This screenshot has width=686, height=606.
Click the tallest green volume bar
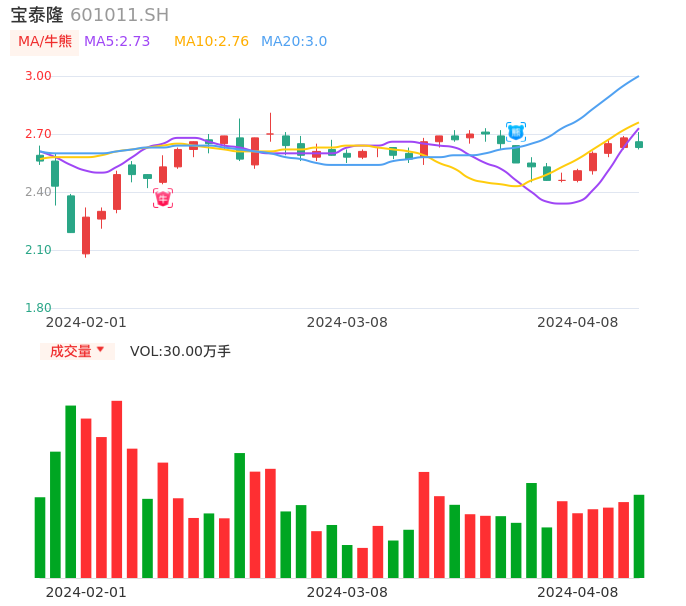pyautogui.click(x=71, y=491)
